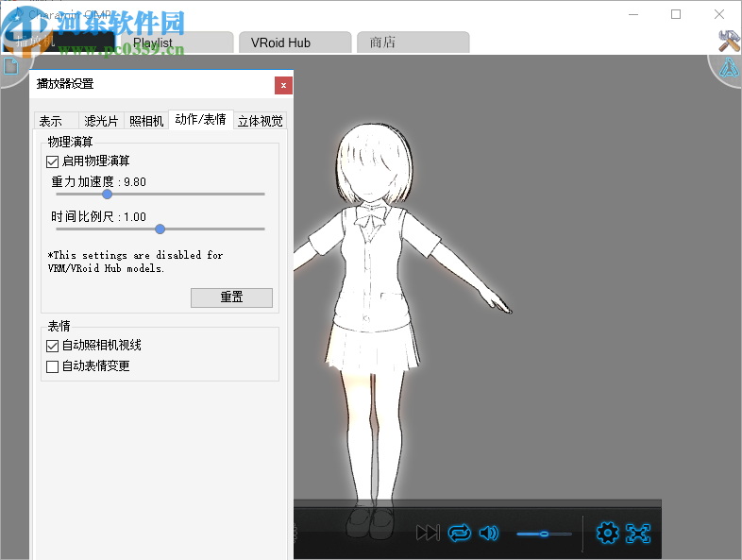This screenshot has width=742, height=560.
Task: Open the 商店 tab
Action: (x=413, y=42)
